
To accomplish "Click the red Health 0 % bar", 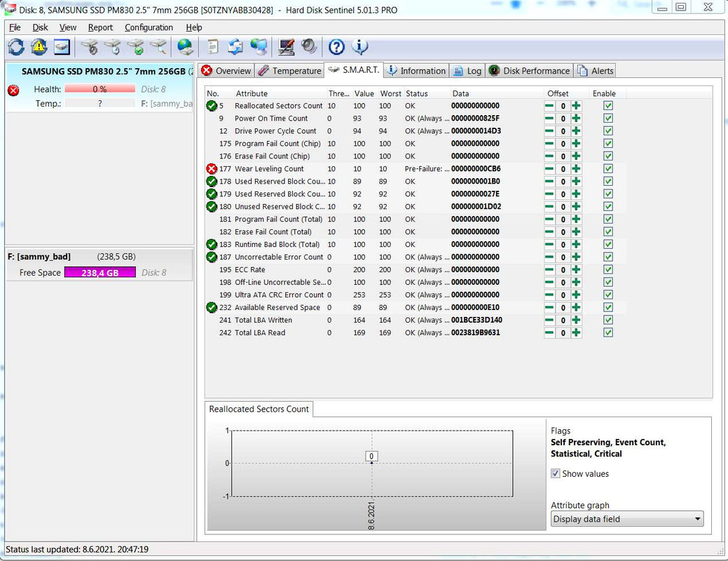I will (x=99, y=89).
